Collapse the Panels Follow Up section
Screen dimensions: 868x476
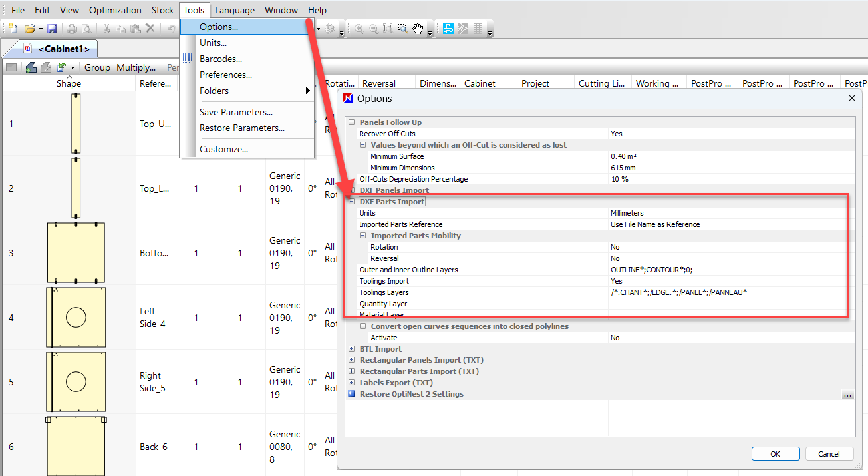tap(352, 122)
